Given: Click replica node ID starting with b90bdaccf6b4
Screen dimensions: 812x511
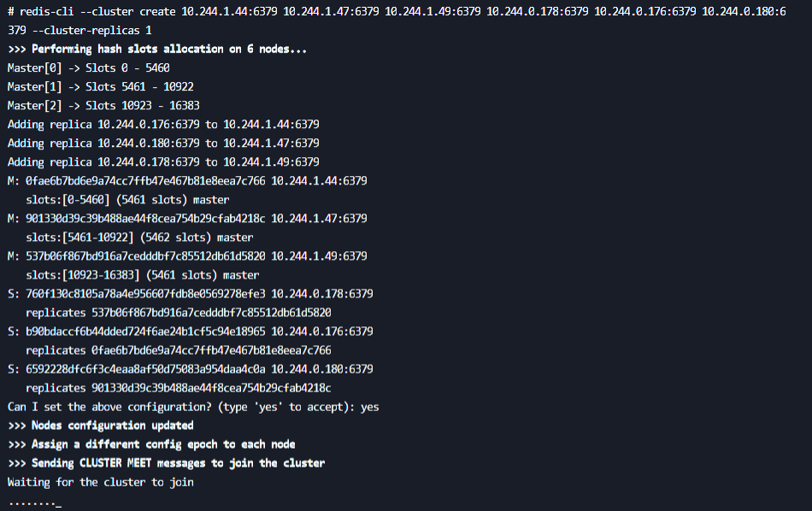Looking at the screenshot, I should pos(145,332).
